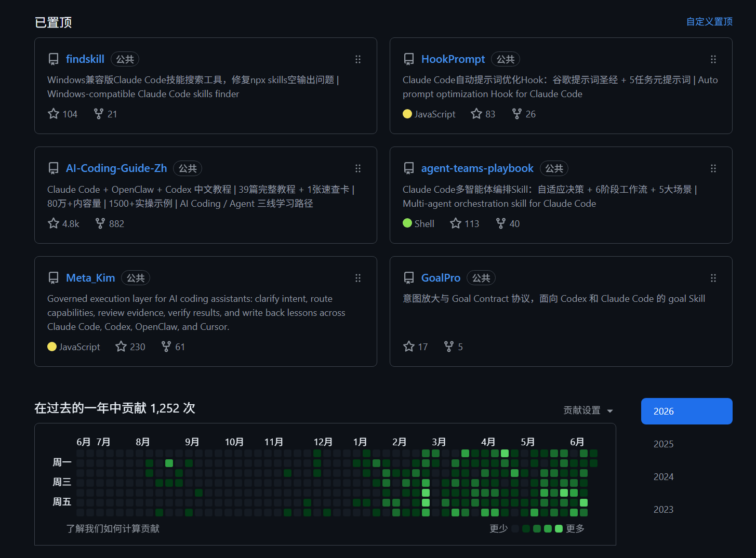Grab the drag handle on findskill card
The image size is (756, 558).
358,59
